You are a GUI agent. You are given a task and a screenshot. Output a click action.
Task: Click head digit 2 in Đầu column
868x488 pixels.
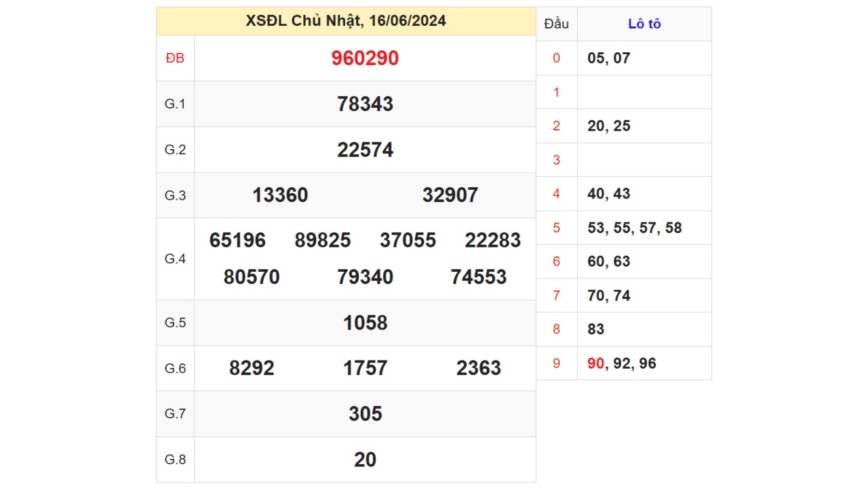[x=556, y=126]
